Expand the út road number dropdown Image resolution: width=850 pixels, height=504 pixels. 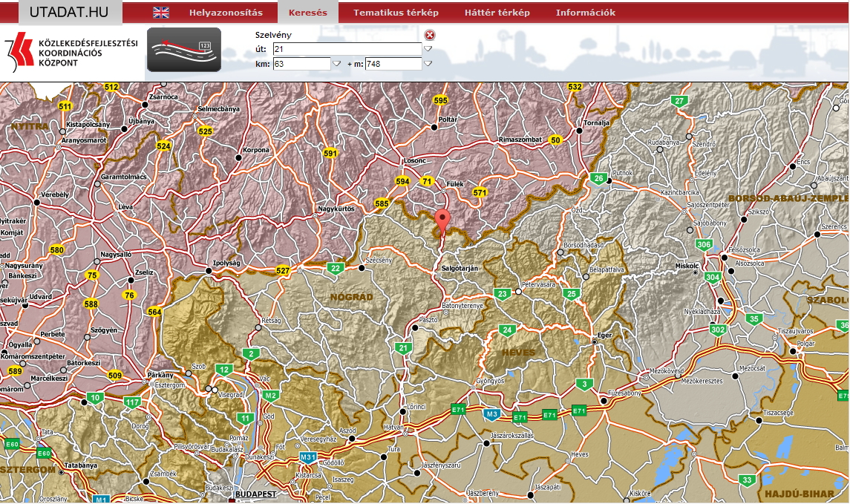(428, 49)
